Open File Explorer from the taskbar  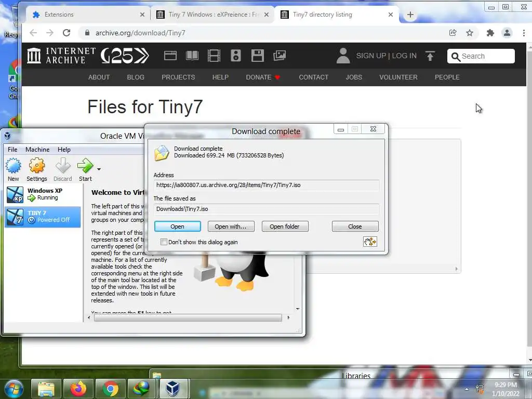pyautogui.click(x=46, y=389)
